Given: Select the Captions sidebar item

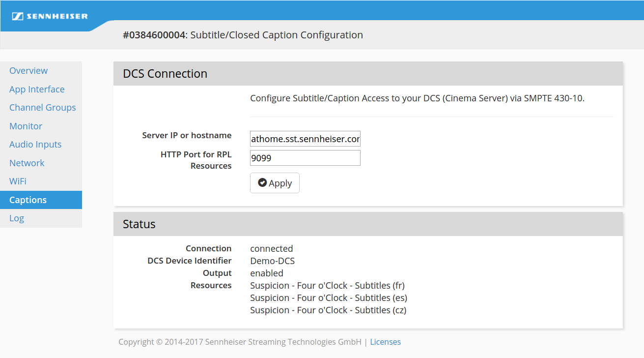Looking at the screenshot, I should [x=28, y=200].
